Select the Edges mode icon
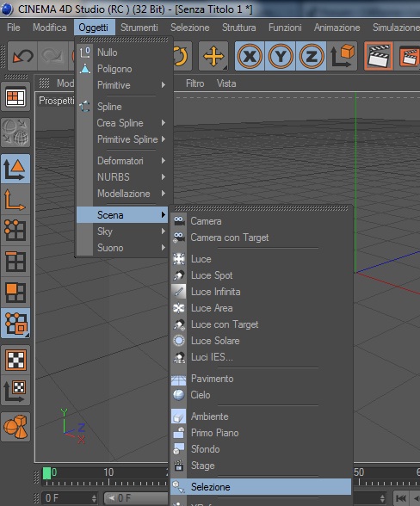Image resolution: width=420 pixels, height=506 pixels. pos(15,261)
